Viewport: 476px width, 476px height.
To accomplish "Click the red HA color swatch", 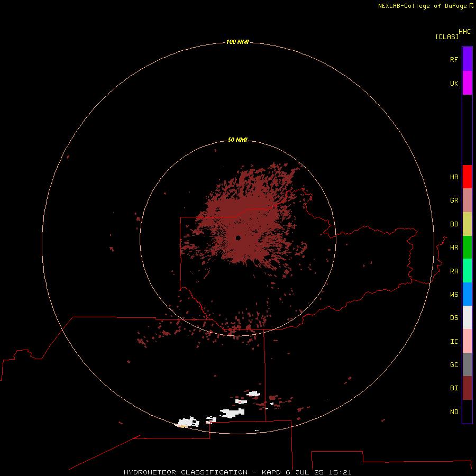I will (x=467, y=177).
